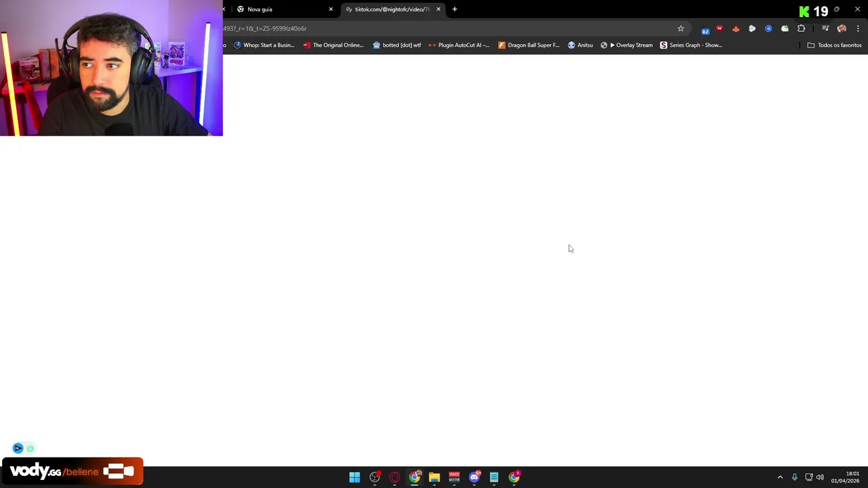The height and width of the screenshot is (488, 868).
Task: Open the Overlay Stream bookmark
Action: click(x=627, y=45)
